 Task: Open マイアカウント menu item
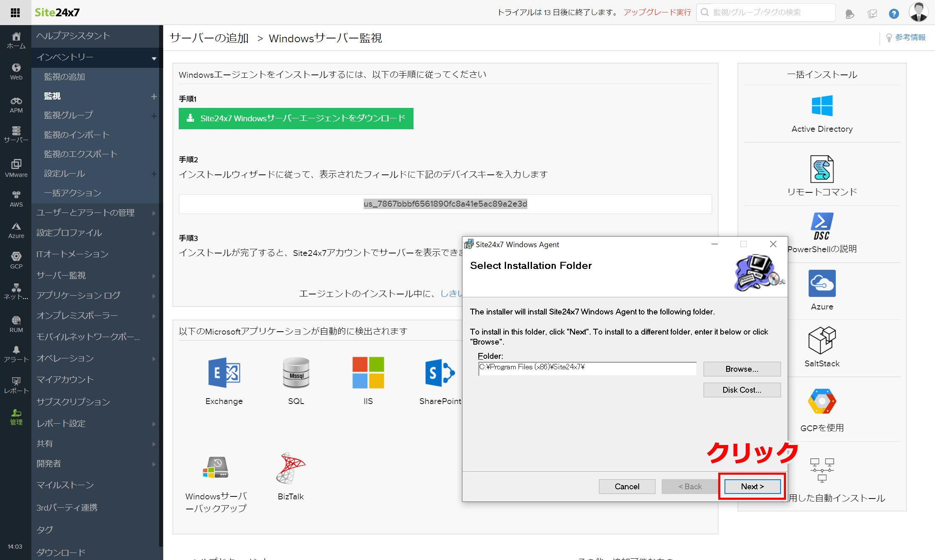click(x=65, y=379)
